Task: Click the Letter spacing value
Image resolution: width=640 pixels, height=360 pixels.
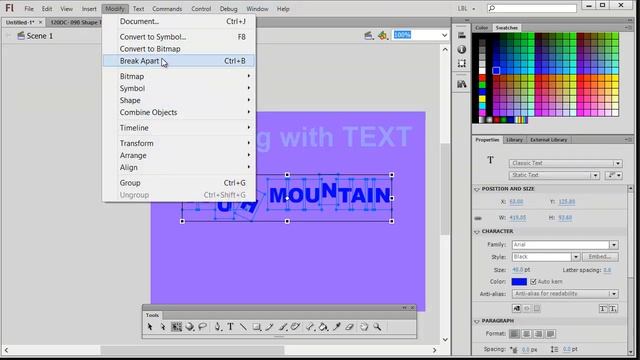Action: [607, 270]
